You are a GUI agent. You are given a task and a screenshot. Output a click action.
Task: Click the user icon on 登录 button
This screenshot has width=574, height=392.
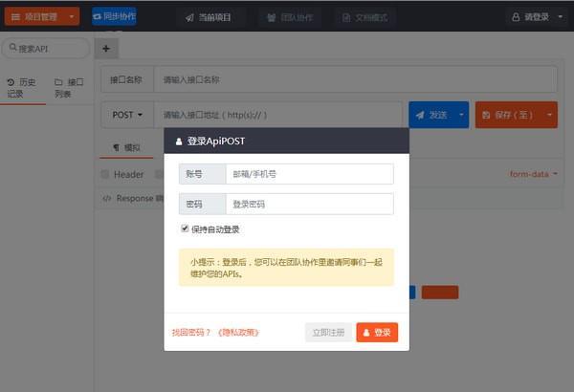pyautogui.click(x=366, y=333)
